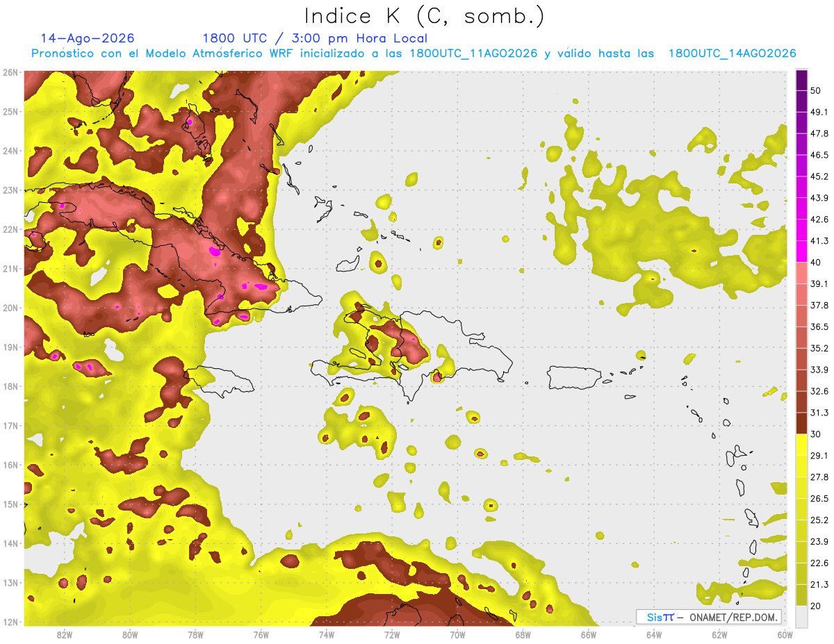The image size is (834, 644).
Task: Click the colorbar value '46.5'
Action: 819,155
